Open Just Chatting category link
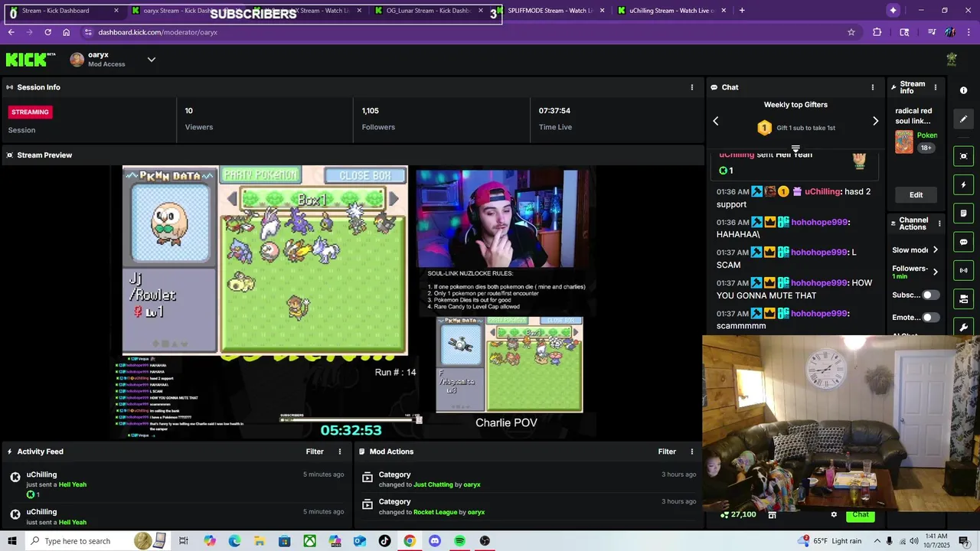The height and width of the screenshot is (551, 980). 433,484
